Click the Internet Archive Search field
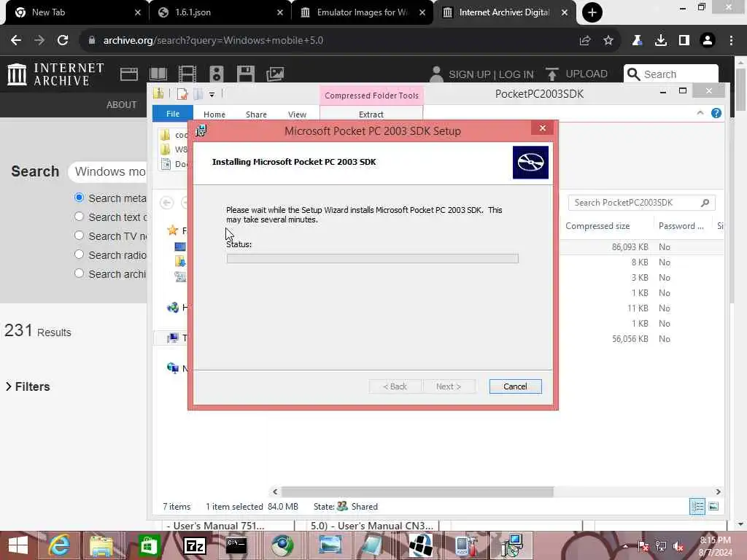747x560 pixels. click(x=671, y=74)
